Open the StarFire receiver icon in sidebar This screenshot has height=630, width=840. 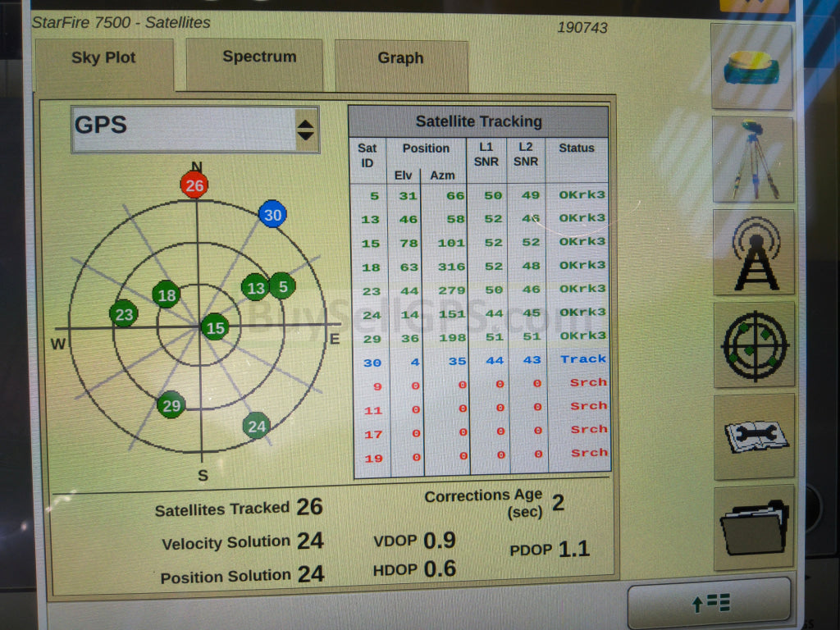coord(751,67)
